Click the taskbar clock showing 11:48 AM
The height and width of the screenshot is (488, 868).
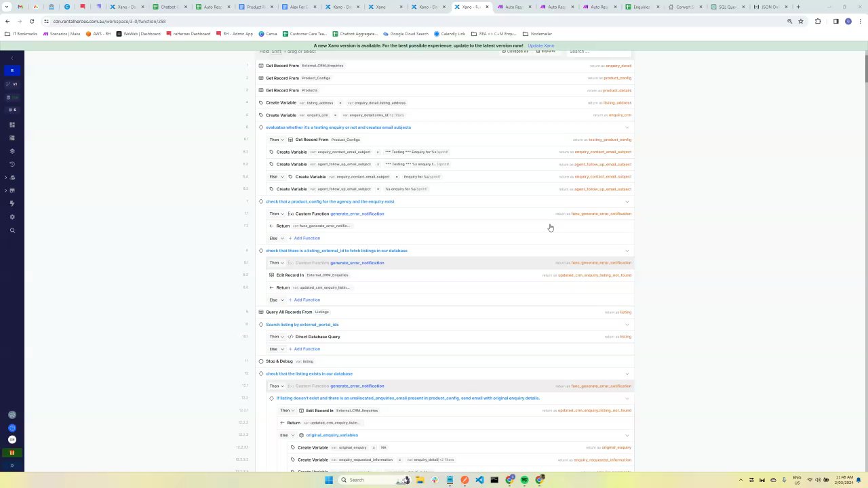[844, 480]
